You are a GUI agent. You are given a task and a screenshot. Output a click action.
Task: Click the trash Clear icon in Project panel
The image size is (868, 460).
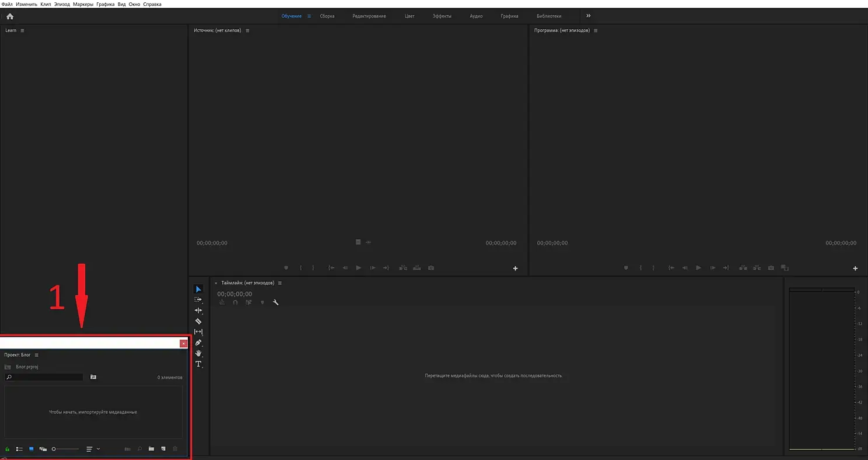coord(175,449)
